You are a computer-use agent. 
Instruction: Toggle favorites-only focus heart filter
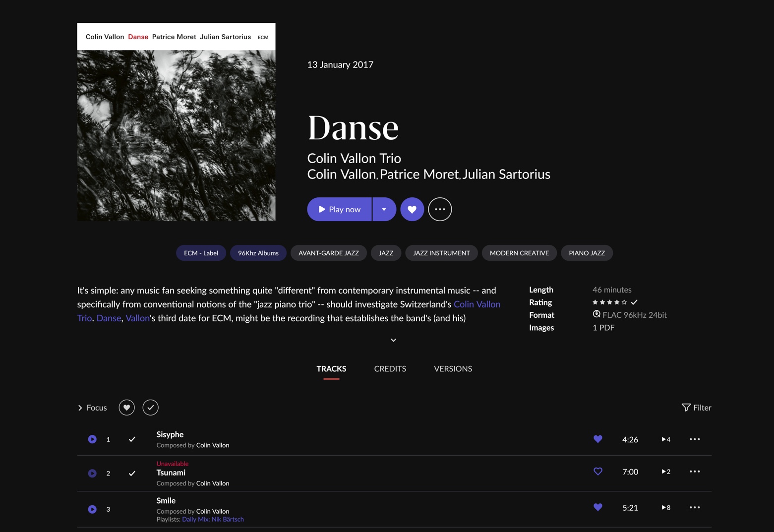tap(126, 408)
